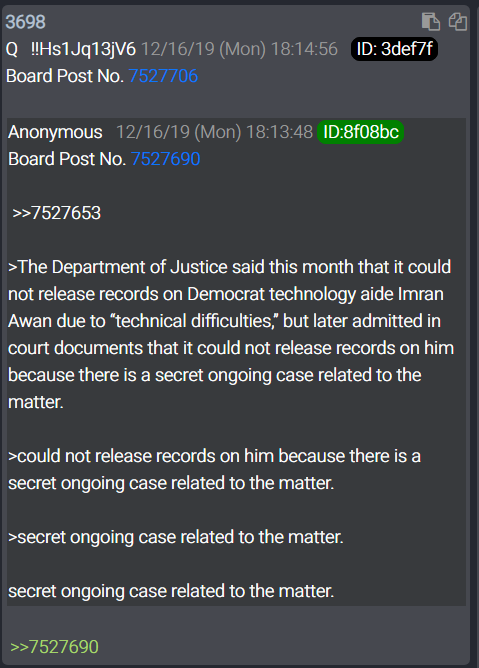479x668 pixels.
Task: Click the Q poster name
Action: 12,49
